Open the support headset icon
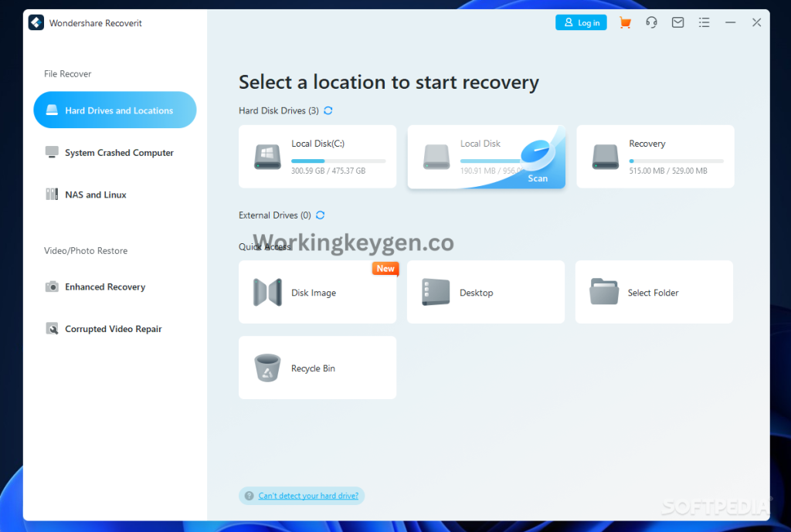Viewport: 791px width, 532px height. click(x=651, y=22)
